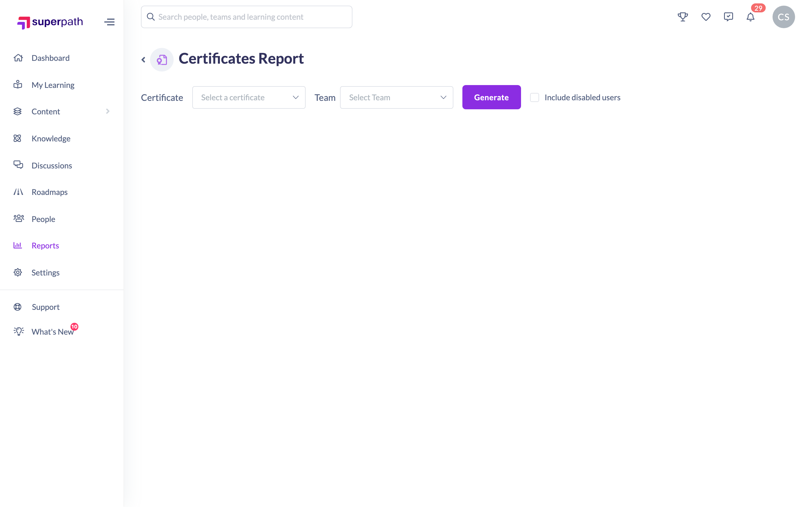Image resolution: width=812 pixels, height=507 pixels.
Task: Open the Select Team dropdown
Action: coord(396,97)
